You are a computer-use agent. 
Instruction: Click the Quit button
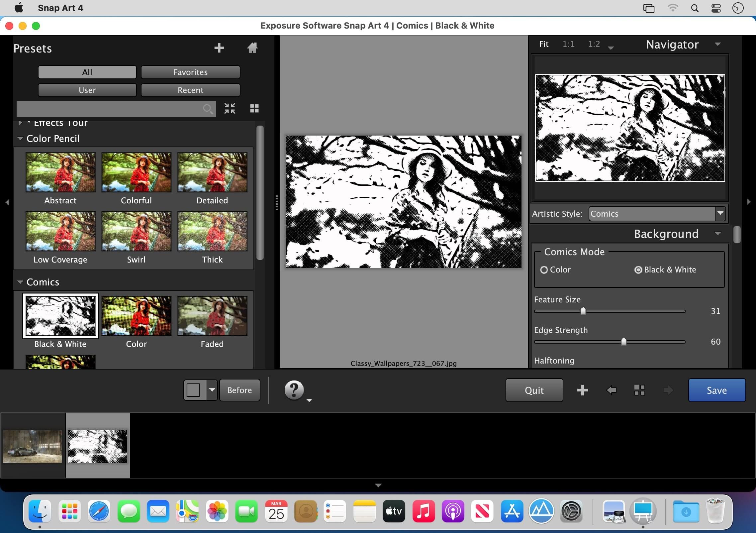tap(534, 390)
